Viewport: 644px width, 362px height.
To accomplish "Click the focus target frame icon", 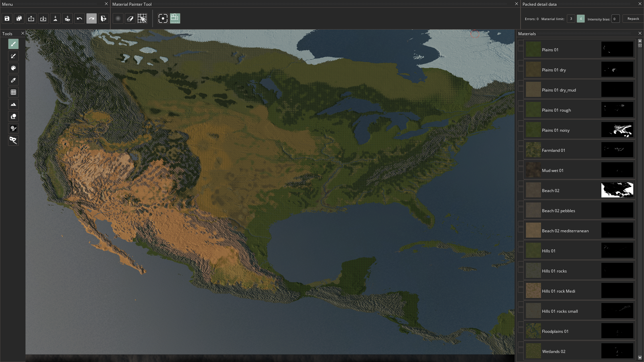I will (163, 18).
